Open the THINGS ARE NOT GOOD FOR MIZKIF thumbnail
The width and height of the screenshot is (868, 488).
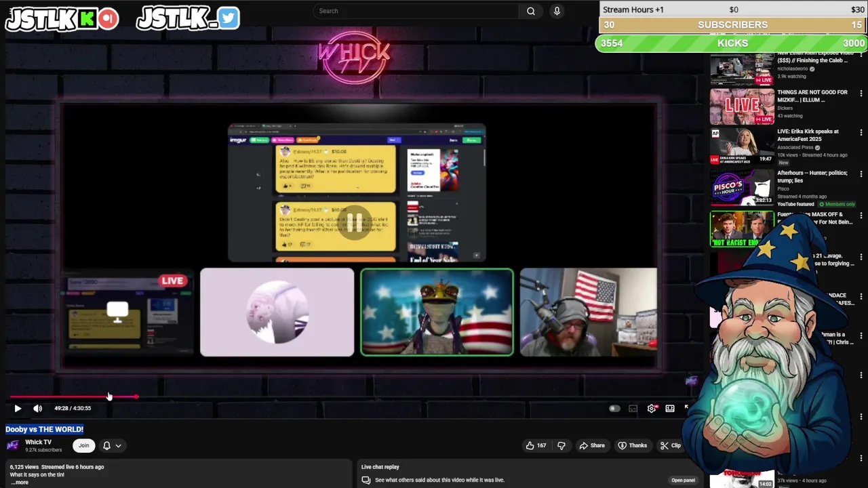741,107
